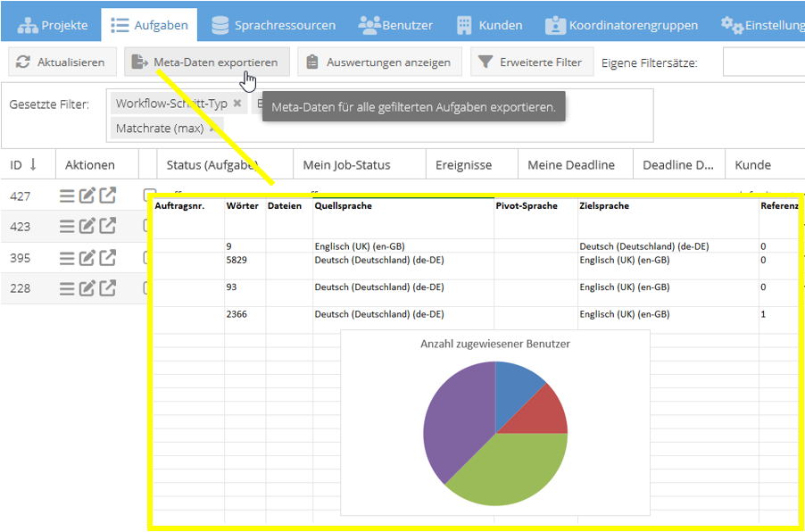This screenshot has height=532, width=805.
Task: Click the Pivot-Sprache header cell
Action: [536, 218]
